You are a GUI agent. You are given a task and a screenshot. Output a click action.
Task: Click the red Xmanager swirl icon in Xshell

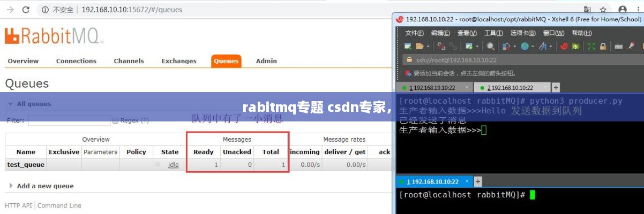tap(564, 47)
